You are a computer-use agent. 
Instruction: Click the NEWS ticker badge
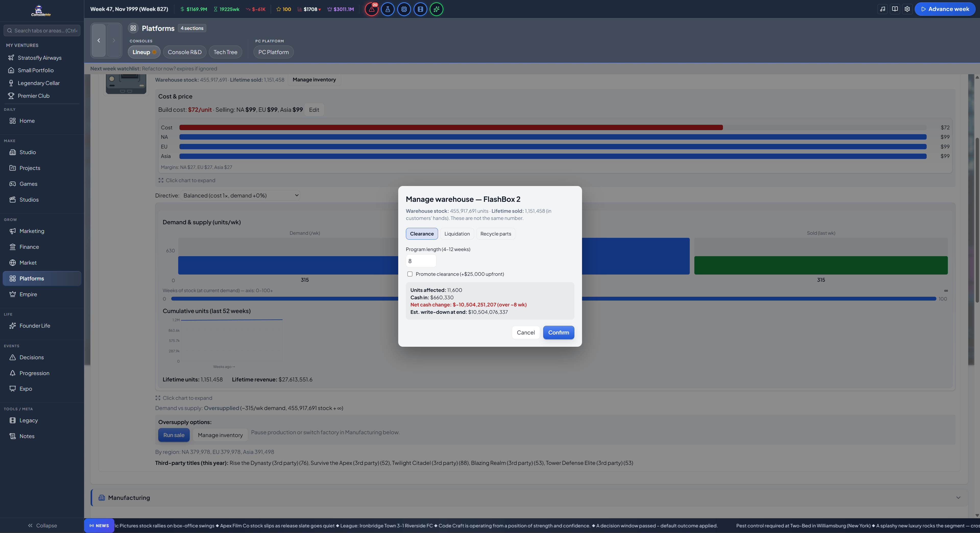(x=99, y=526)
